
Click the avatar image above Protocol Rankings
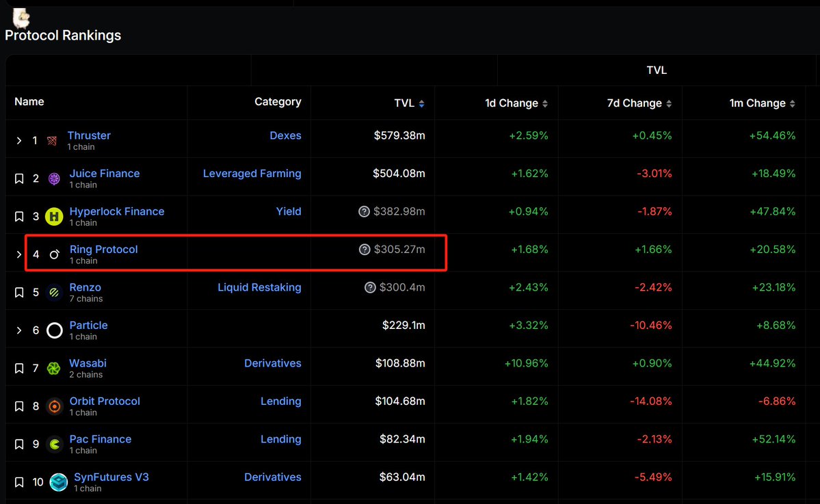[21, 17]
